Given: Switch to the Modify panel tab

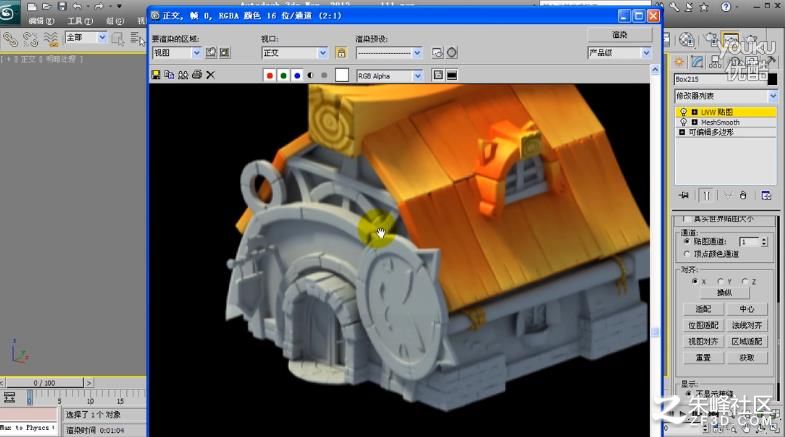Looking at the screenshot, I should tap(697, 62).
